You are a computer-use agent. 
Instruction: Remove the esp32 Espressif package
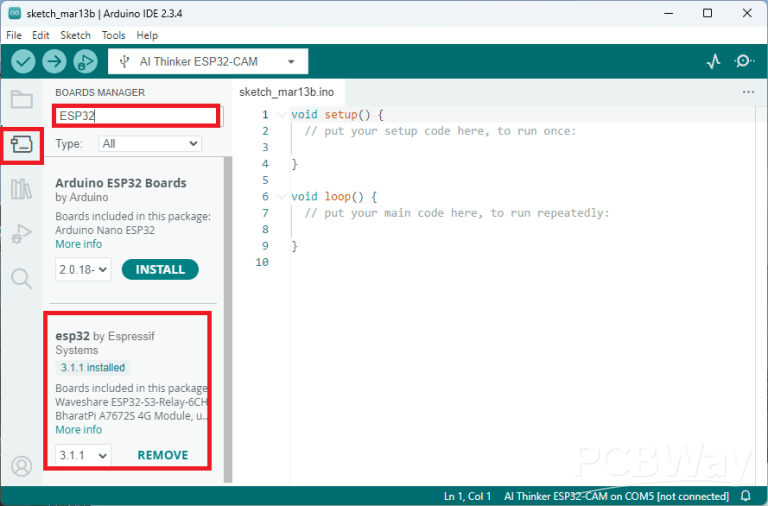163,455
